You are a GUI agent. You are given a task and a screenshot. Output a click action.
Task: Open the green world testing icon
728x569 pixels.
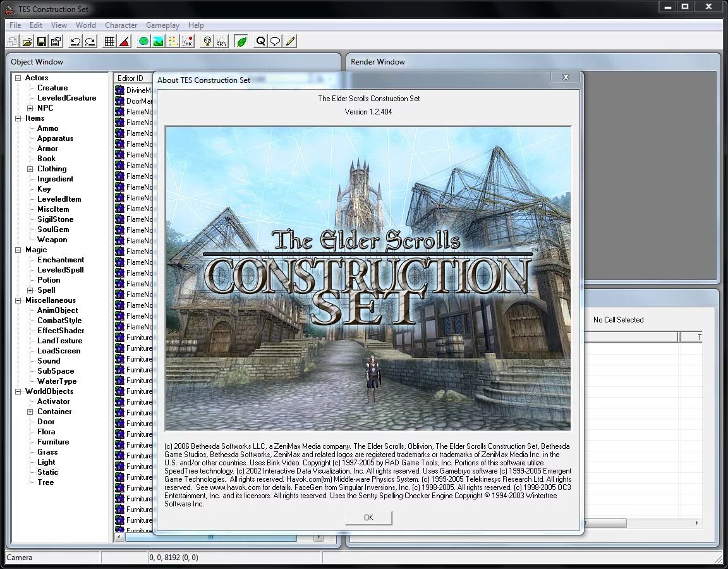[x=144, y=42]
